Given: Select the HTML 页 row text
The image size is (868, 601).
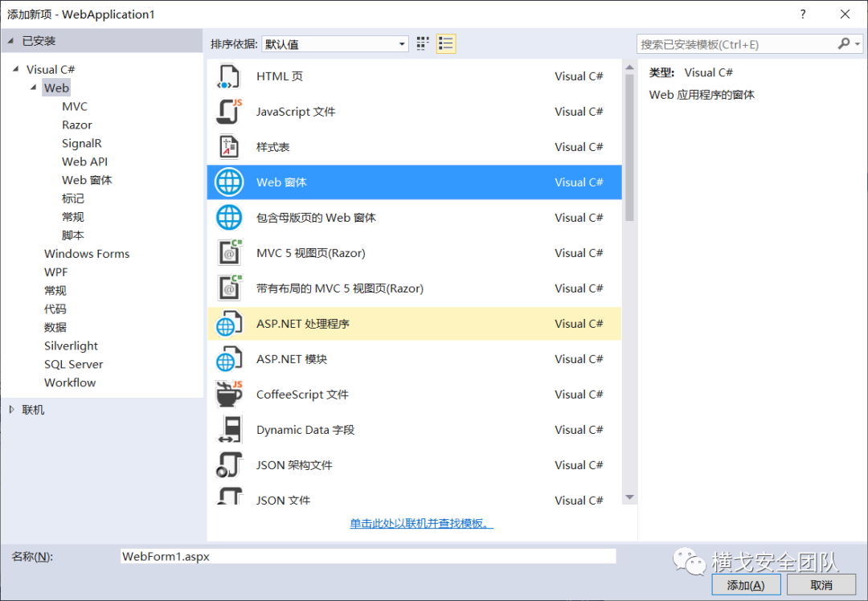Looking at the screenshot, I should click(280, 76).
